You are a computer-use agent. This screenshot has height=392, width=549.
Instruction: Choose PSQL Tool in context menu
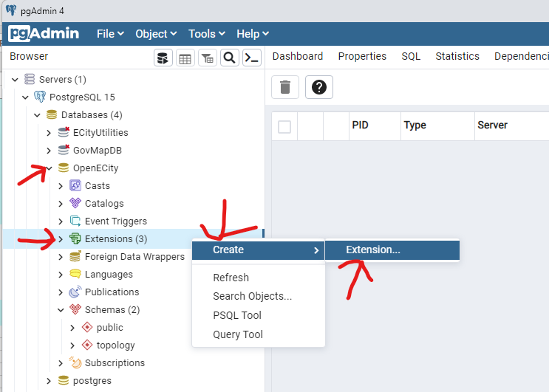click(x=259, y=315)
